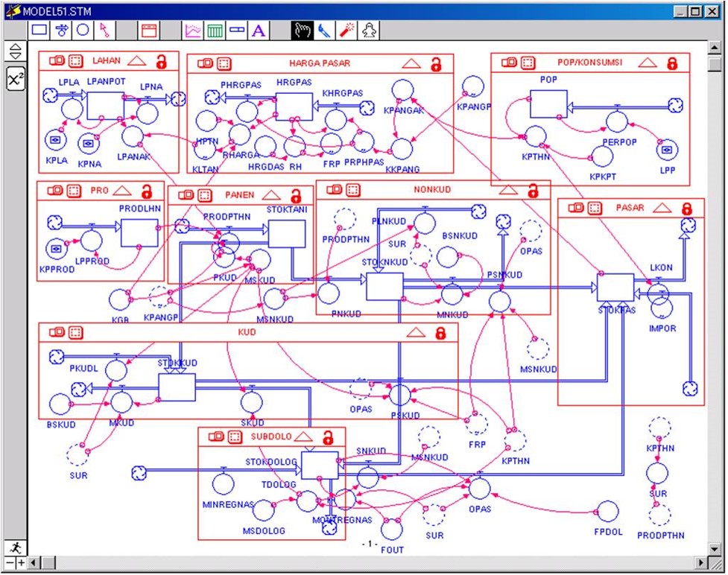Select the Connector arrow tool

point(104,31)
